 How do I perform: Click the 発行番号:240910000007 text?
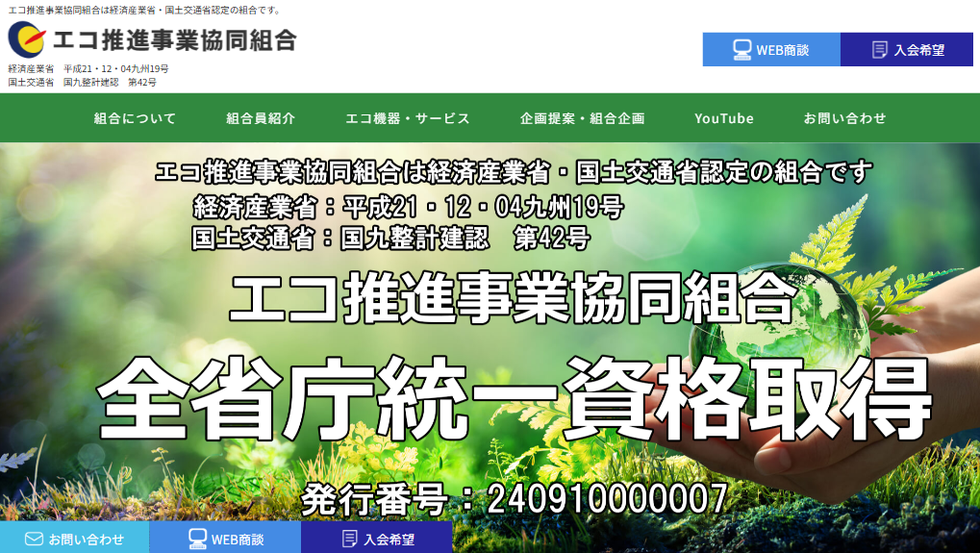(515, 498)
